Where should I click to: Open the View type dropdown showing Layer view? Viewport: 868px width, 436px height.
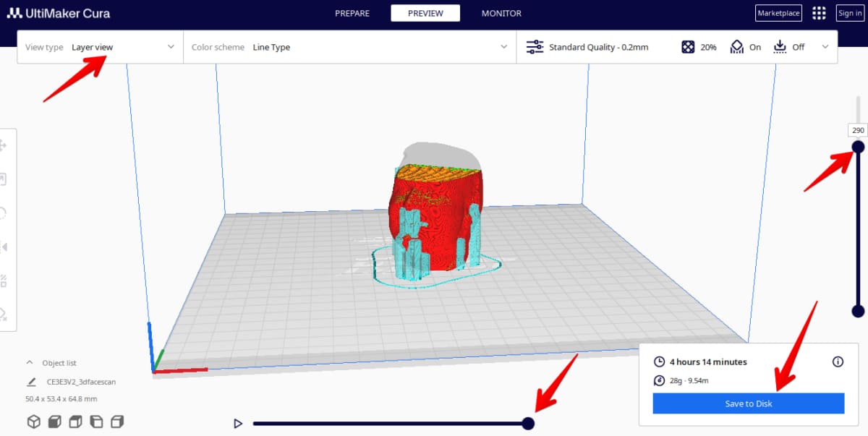coord(100,47)
